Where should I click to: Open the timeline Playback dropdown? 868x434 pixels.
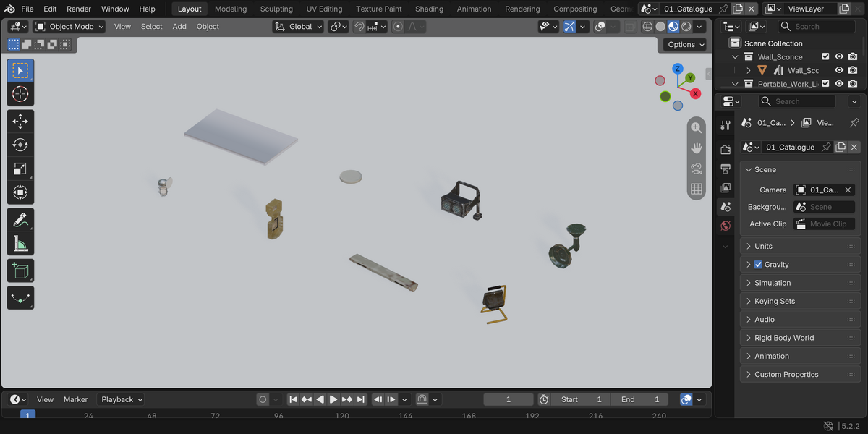(121, 399)
